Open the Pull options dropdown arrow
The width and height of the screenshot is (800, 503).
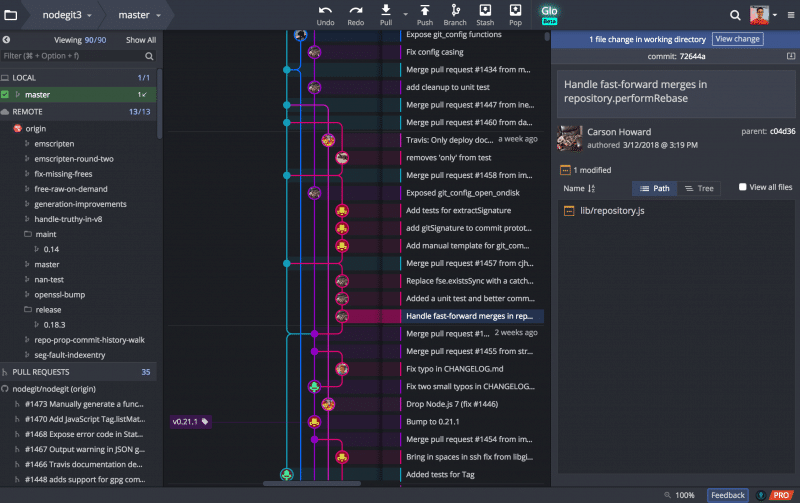(x=406, y=15)
